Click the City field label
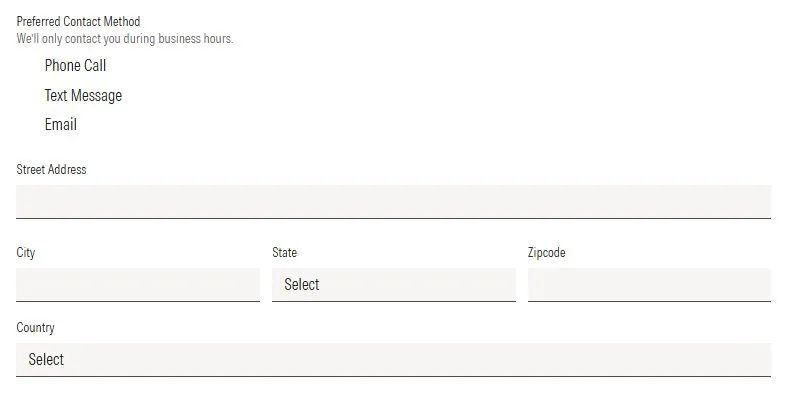The width and height of the screenshot is (787, 393). [26, 252]
